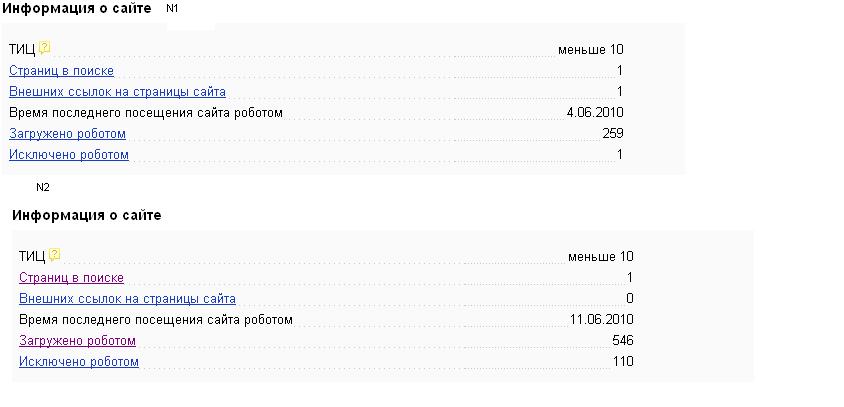
Task: Open the visited purple 'Страниц в поиске' link
Action: (71, 278)
